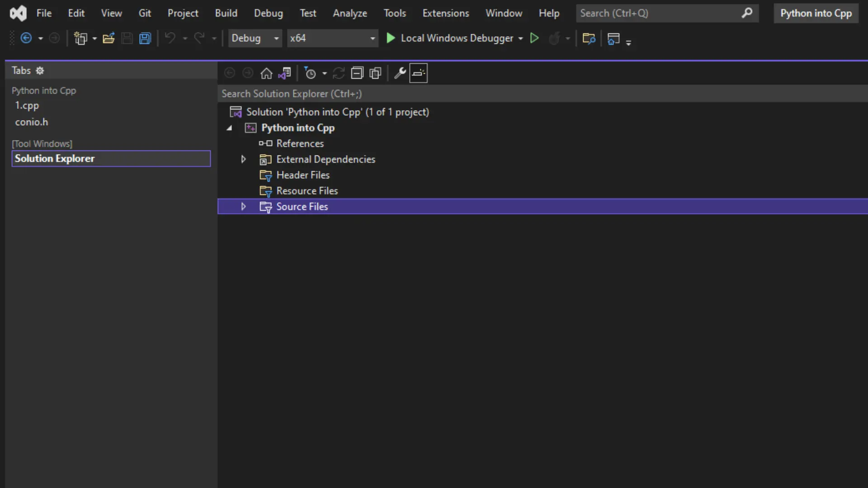Open the new item dropdown arrow

(94, 39)
